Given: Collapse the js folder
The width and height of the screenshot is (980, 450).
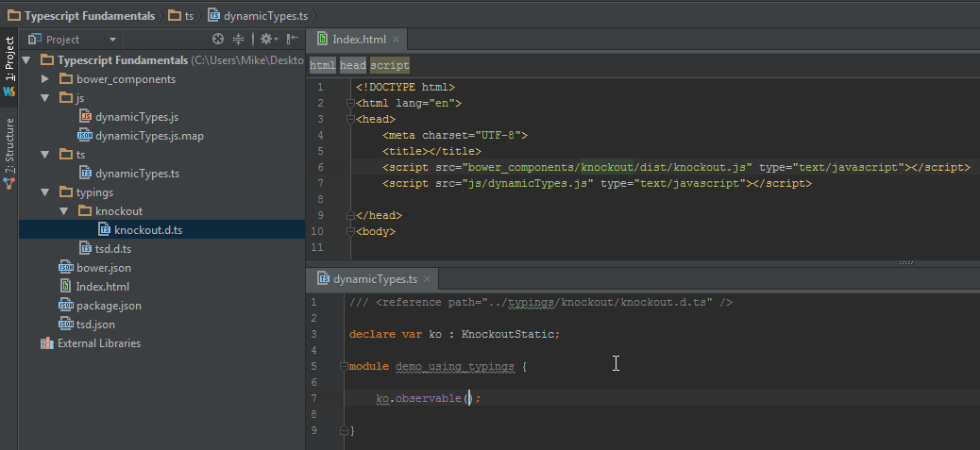Looking at the screenshot, I should [x=45, y=98].
